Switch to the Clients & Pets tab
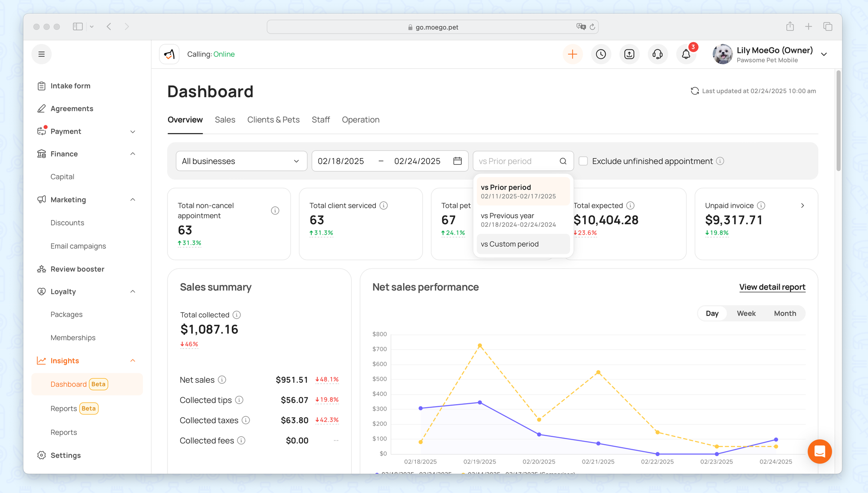The image size is (868, 493). pos(273,120)
